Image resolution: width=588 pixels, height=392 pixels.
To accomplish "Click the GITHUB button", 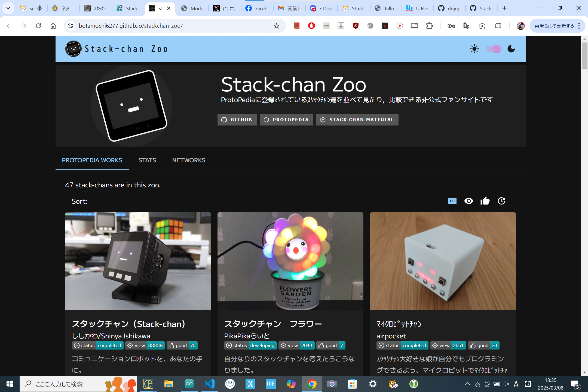I will tap(237, 120).
